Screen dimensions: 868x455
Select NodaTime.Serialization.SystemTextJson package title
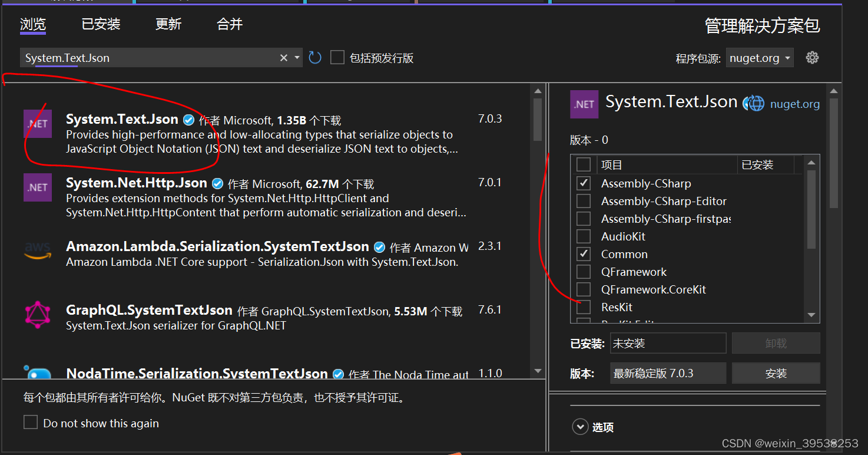(197, 374)
